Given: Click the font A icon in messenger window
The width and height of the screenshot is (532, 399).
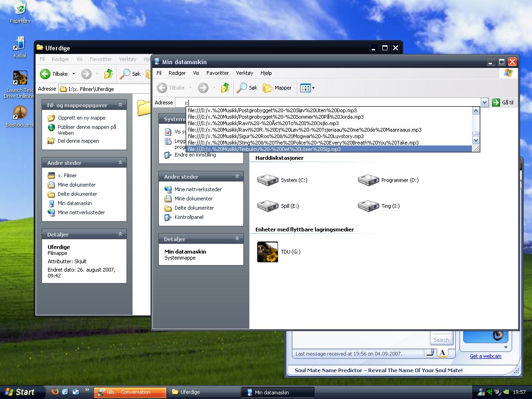Looking at the screenshot, I should coord(442,353).
